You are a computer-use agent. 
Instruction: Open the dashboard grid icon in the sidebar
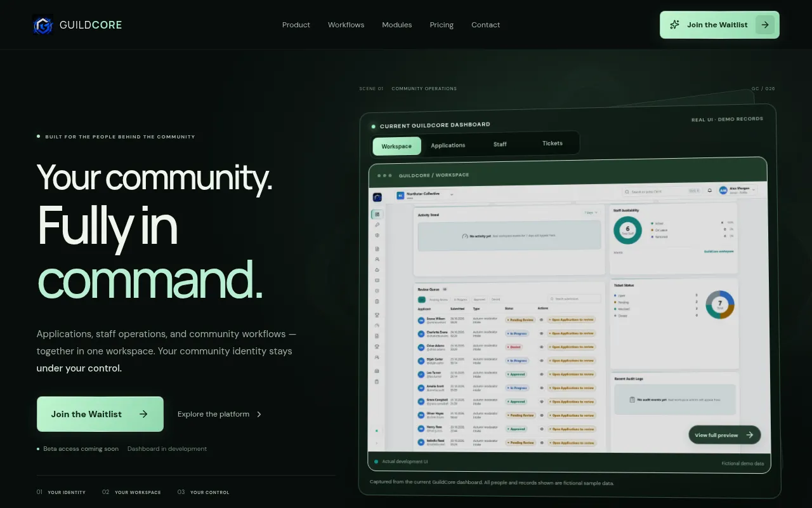377,215
